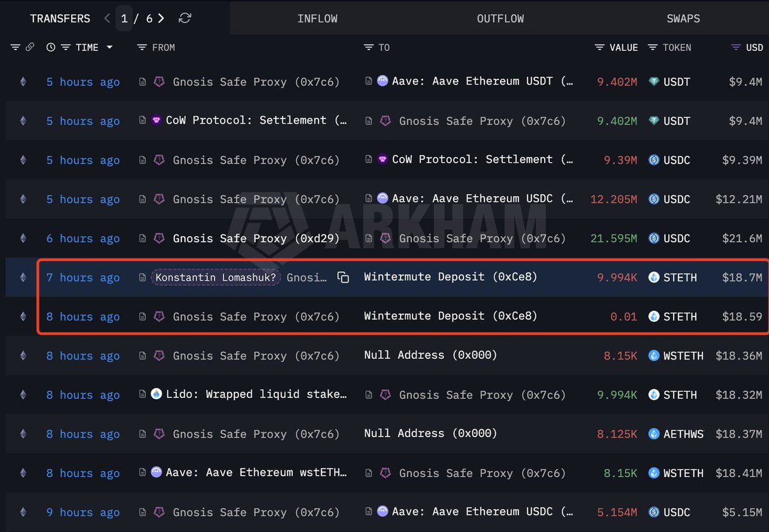This screenshot has width=769, height=532.
Task: Click the copy icon beside Konstantin Lomashuk
Action: (343, 278)
